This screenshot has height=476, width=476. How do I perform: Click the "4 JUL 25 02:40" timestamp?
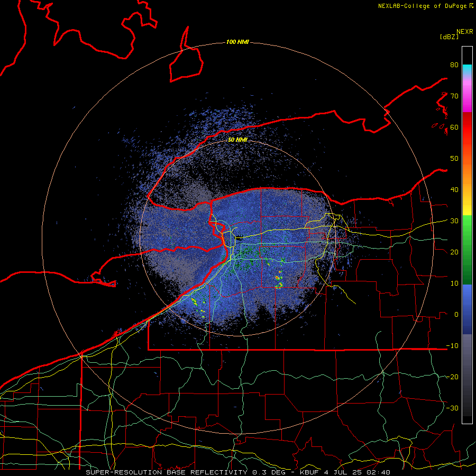click(356, 472)
